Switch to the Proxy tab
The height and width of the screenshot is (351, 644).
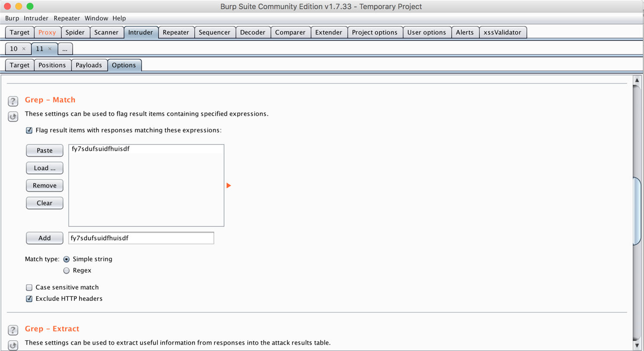click(48, 32)
